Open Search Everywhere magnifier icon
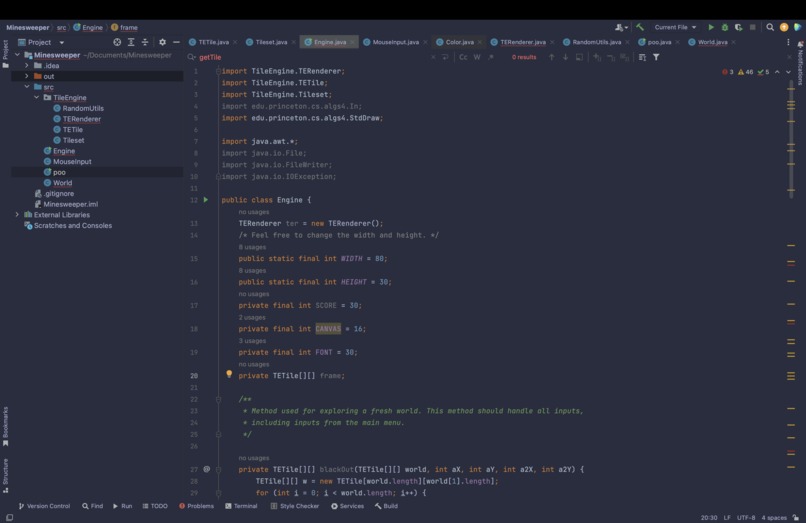This screenshot has height=523, width=806. (770, 27)
